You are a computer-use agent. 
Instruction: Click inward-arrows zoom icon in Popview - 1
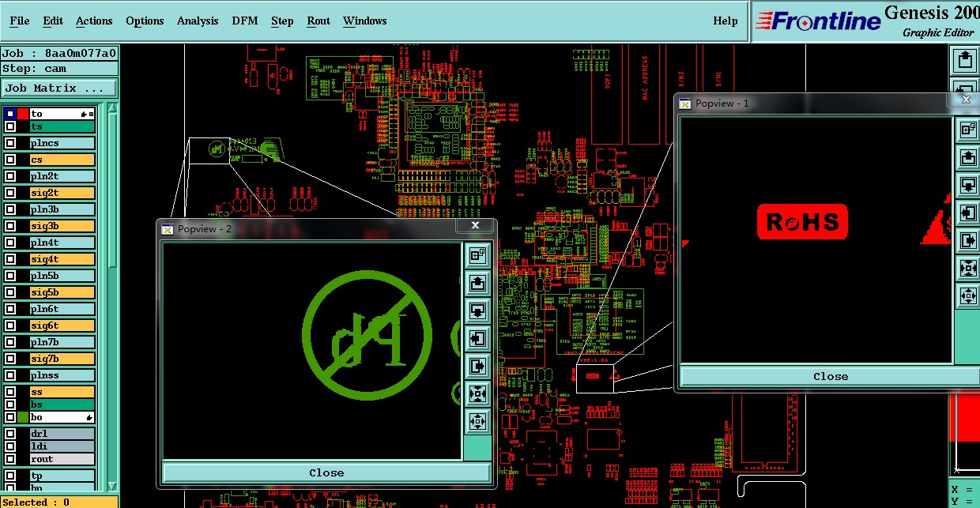968,268
